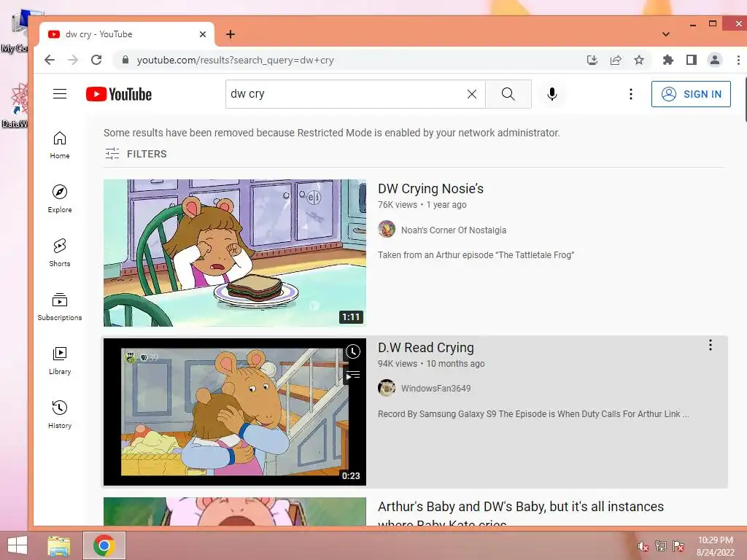Open Library in the sidebar
Viewport: 747px width, 560px height.
tap(60, 361)
